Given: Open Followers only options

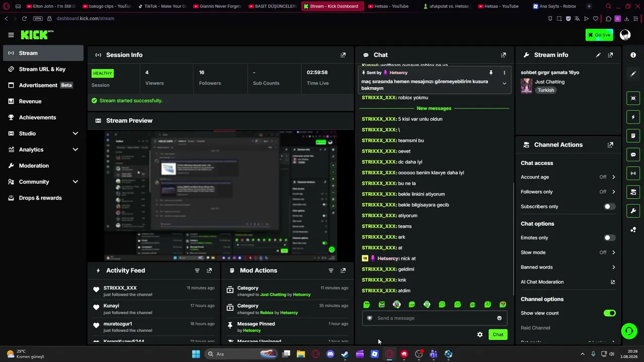Looking at the screenshot, I should click(x=568, y=192).
